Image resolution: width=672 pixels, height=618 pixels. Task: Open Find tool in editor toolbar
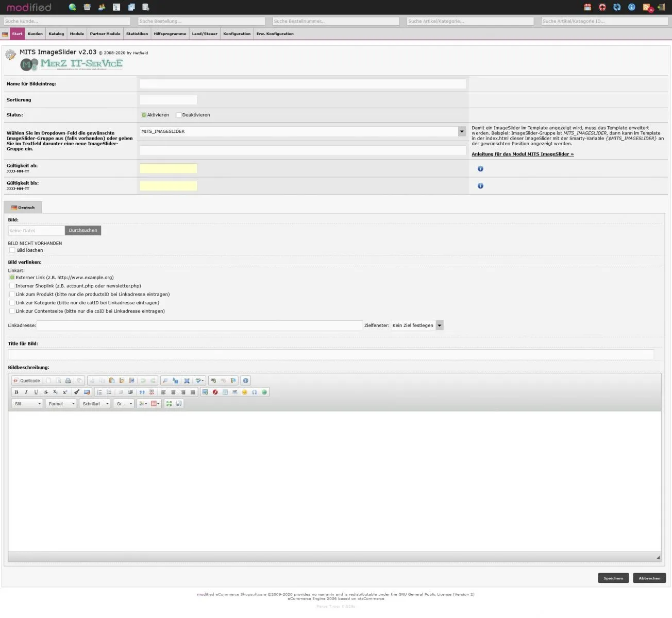point(165,381)
